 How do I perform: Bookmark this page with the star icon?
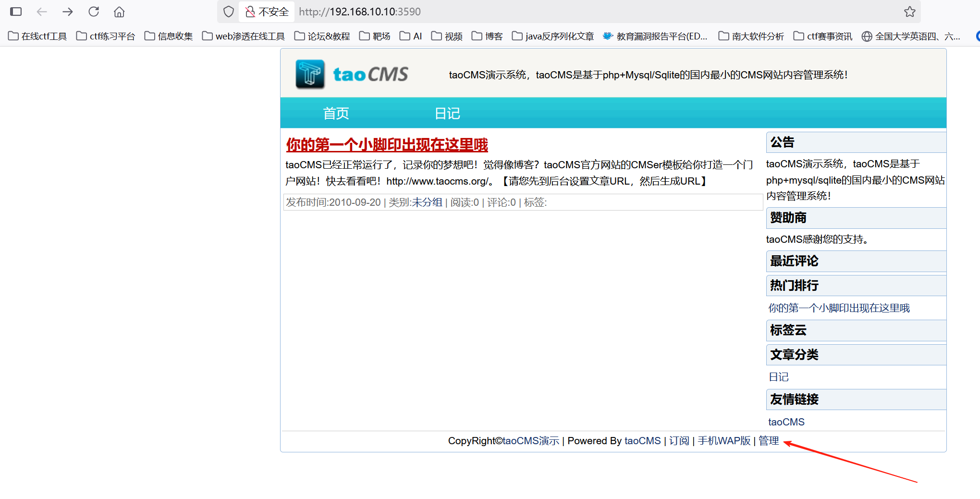(909, 12)
